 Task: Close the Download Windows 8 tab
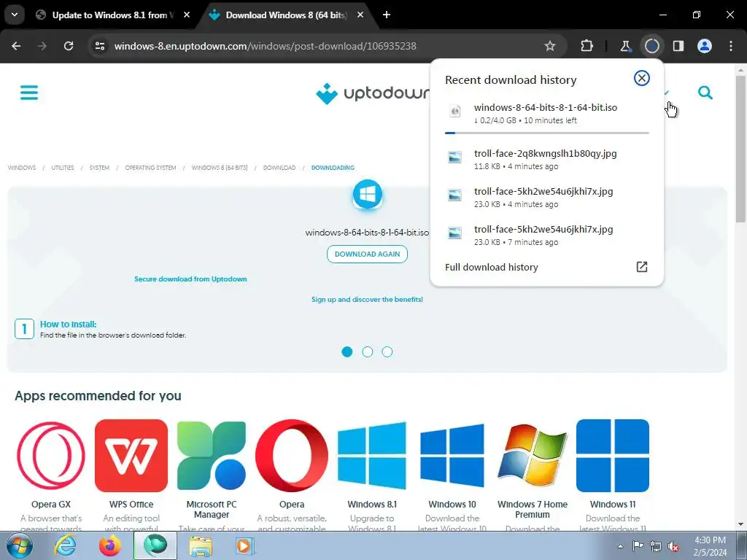coord(360,15)
